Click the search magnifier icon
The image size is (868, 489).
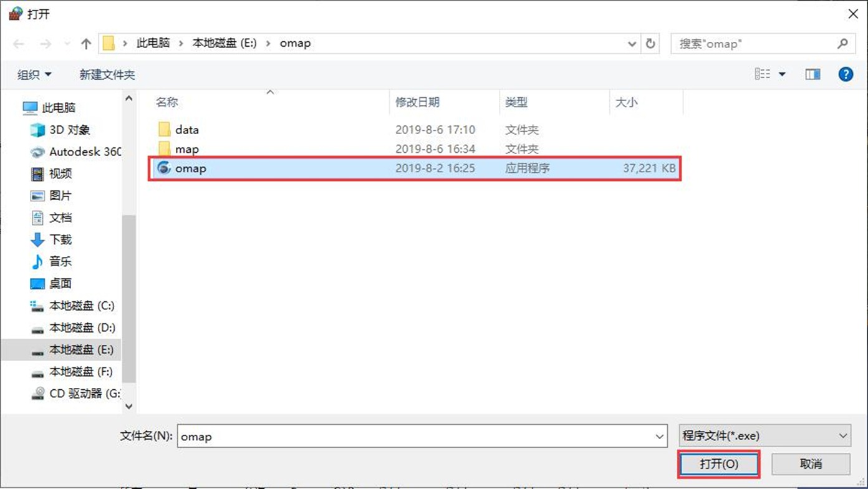coord(842,44)
